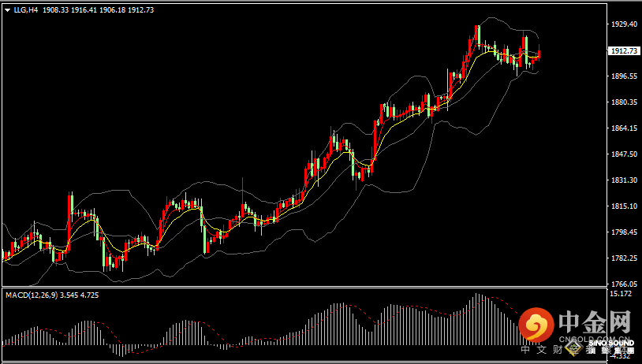
Task: Click the 15.172 MACD scale value
Action: point(621,294)
